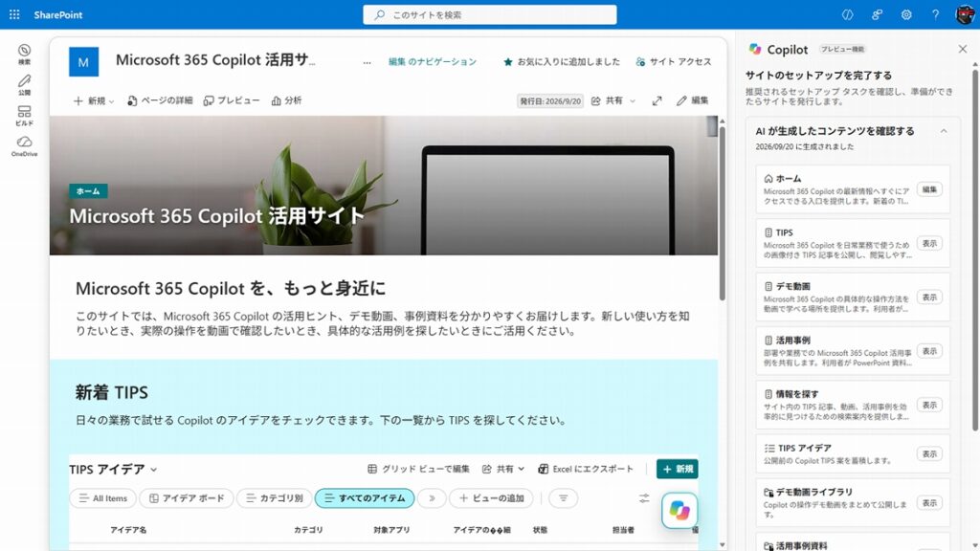The height and width of the screenshot is (551, 980).
Task: Open the account profile picture
Action: click(965, 14)
